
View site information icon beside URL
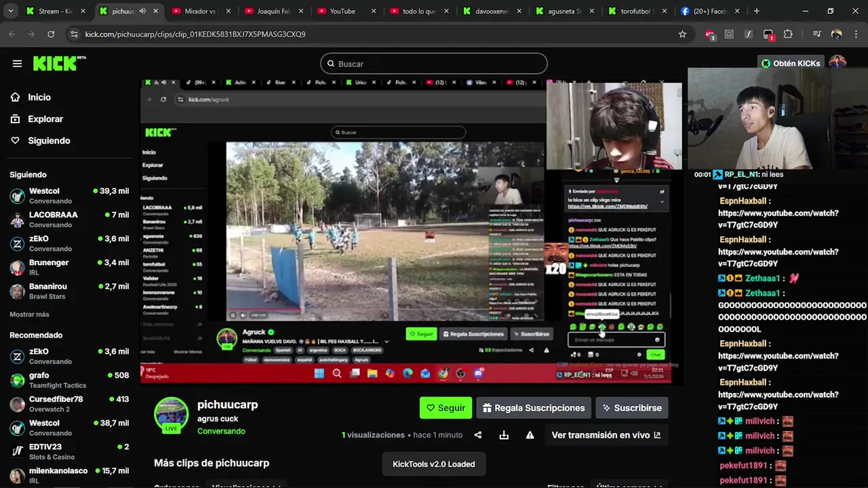[74, 34]
